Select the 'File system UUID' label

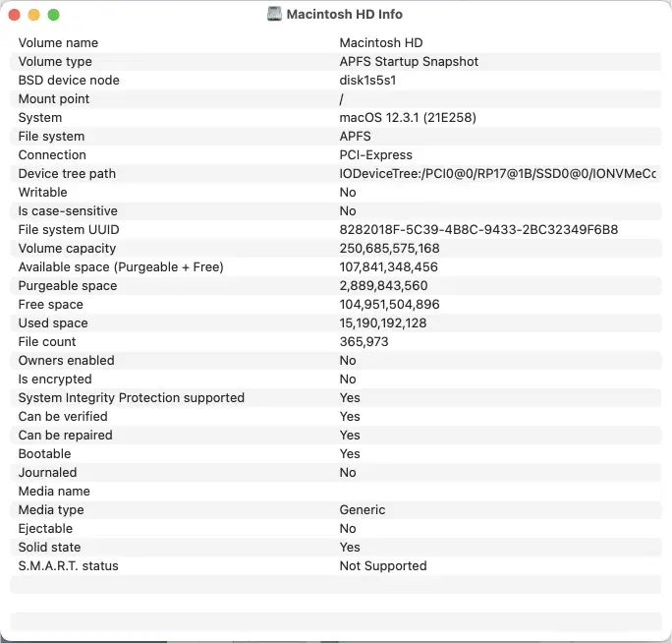point(69,230)
